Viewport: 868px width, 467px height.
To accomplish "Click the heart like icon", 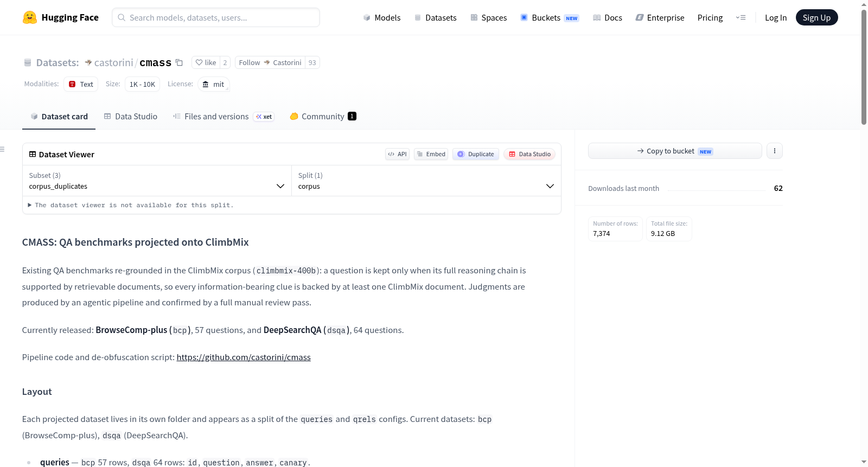I will click(199, 62).
